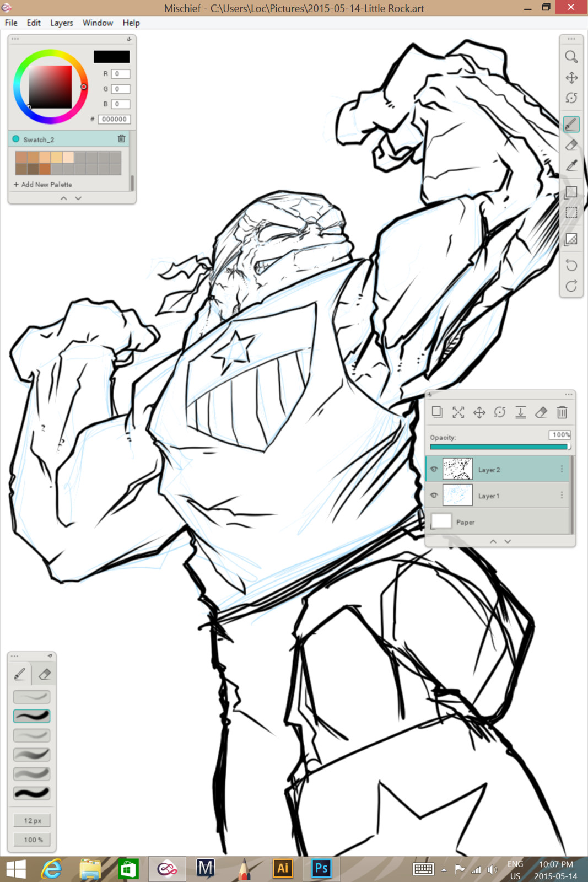This screenshot has height=882, width=588.
Task: Open the Windows Start button
Action: click(x=15, y=869)
